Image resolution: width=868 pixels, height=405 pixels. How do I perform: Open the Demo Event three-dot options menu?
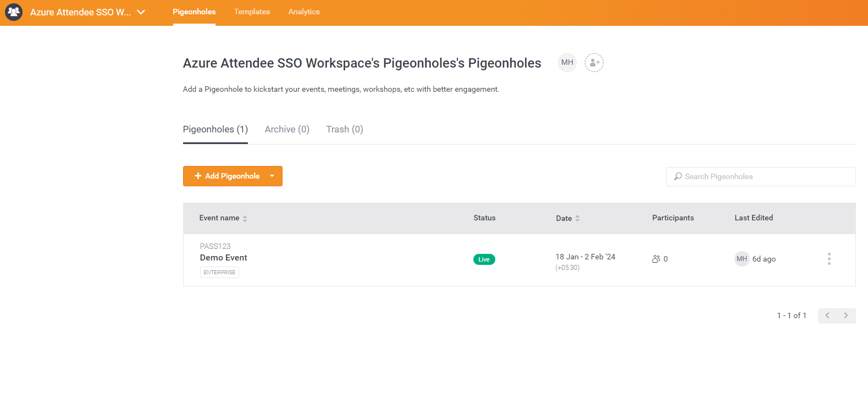coord(829,259)
